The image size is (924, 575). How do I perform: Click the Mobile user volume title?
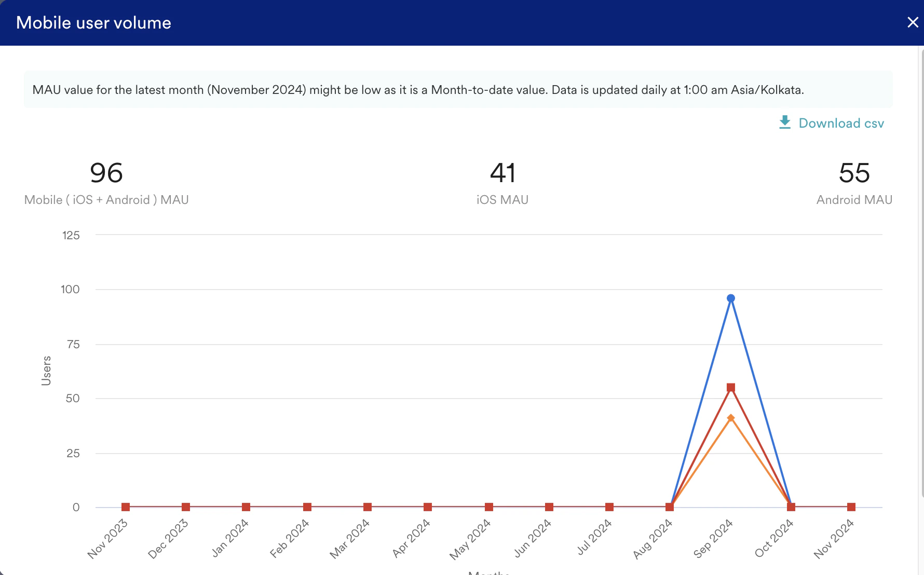click(x=93, y=22)
